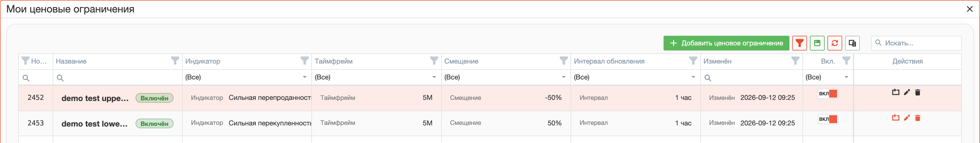Click the export icon for row 2453

pos(895,118)
